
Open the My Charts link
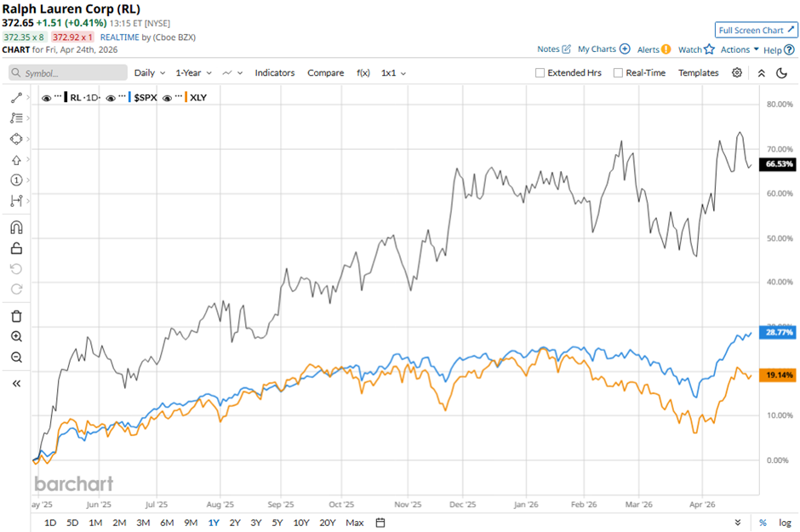click(597, 49)
